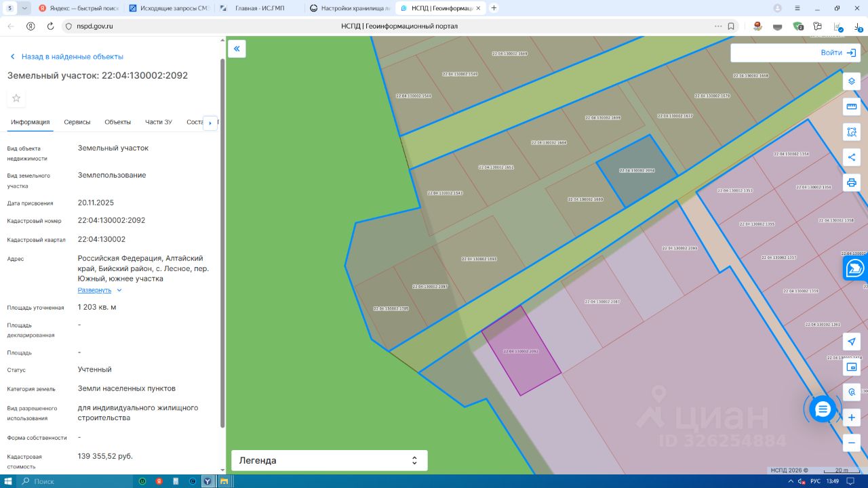Activate the area selection search tool
Screen dimensions: 868x488
pyautogui.click(x=852, y=131)
